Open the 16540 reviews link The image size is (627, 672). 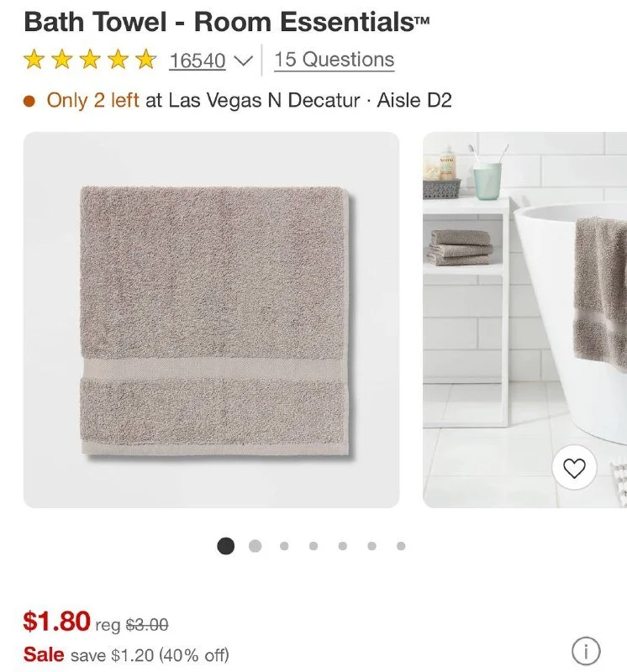(198, 60)
